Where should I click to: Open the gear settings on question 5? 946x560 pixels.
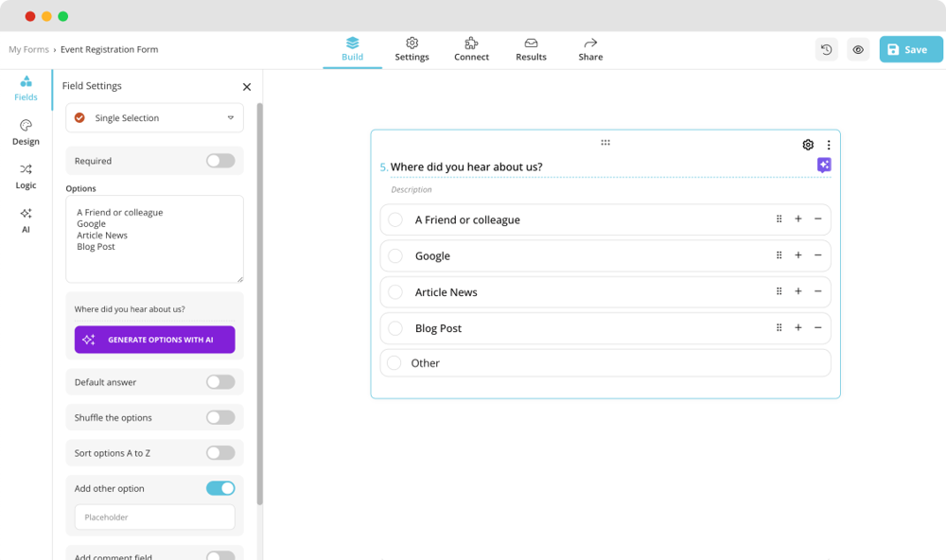pyautogui.click(x=807, y=144)
